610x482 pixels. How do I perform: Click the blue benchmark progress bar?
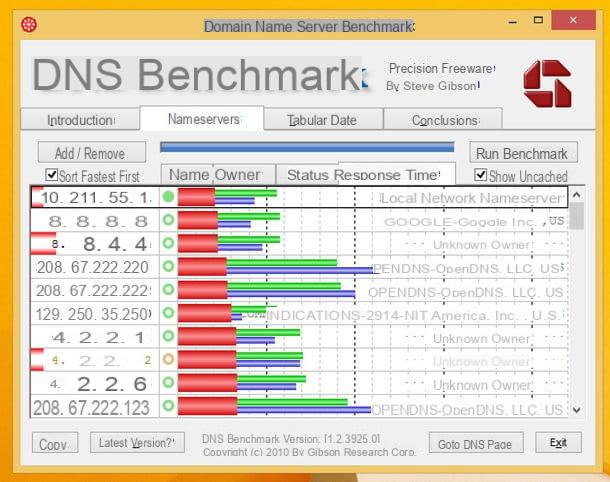[x=307, y=147]
